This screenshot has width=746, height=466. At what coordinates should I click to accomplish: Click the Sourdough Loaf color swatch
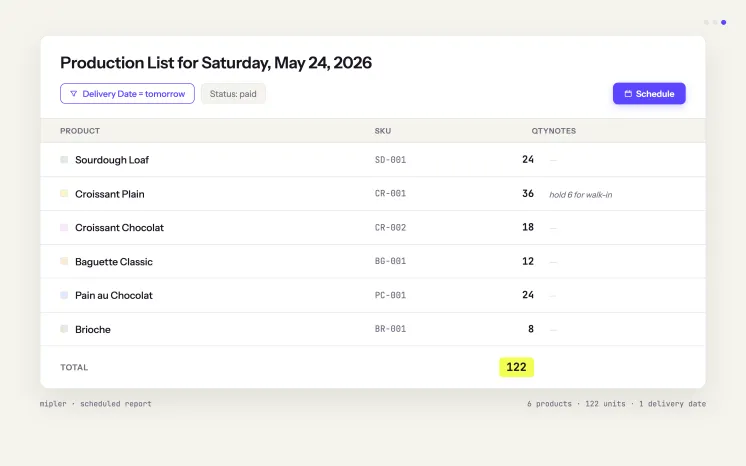coord(64,160)
